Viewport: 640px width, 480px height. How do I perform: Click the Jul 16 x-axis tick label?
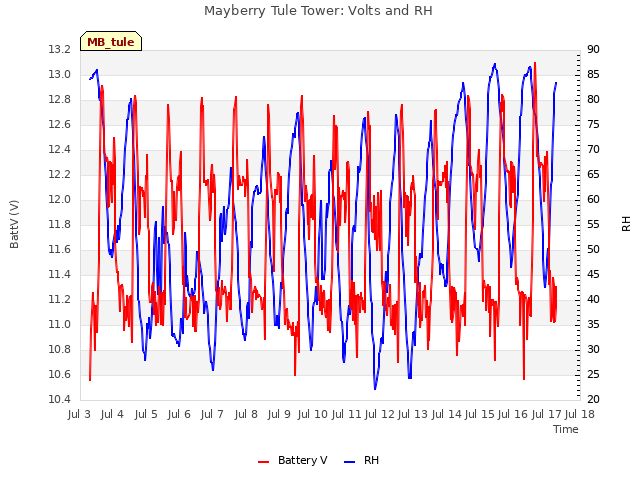tap(513, 414)
